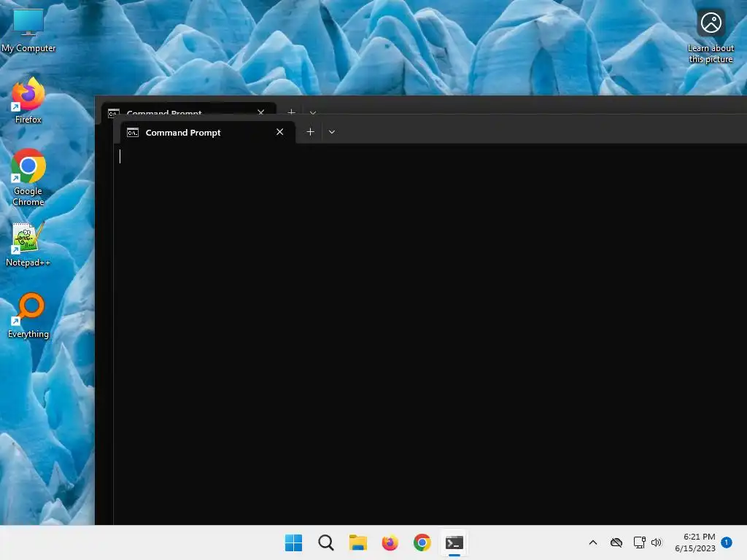Close the front Command Prompt tab
Image resolution: width=747 pixels, height=560 pixels.
(x=279, y=132)
